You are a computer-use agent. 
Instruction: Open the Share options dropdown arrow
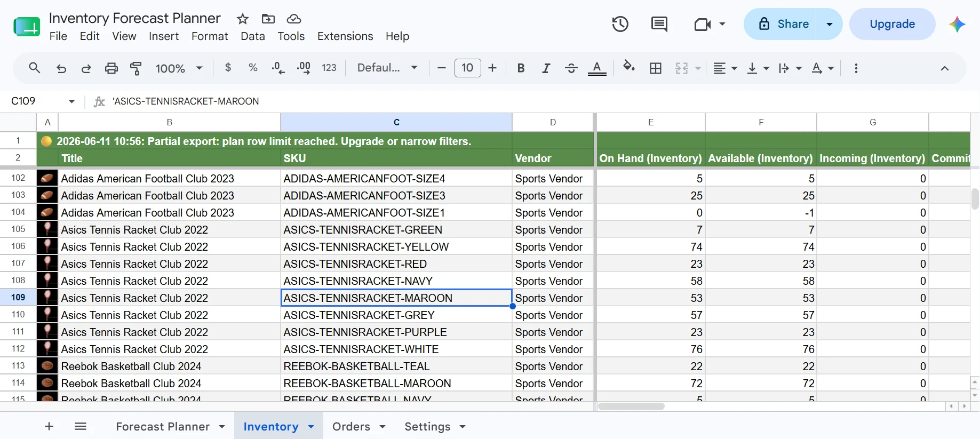tap(830, 24)
